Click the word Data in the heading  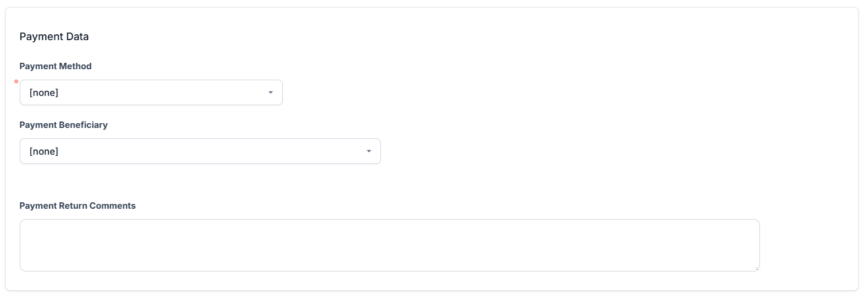click(x=78, y=37)
